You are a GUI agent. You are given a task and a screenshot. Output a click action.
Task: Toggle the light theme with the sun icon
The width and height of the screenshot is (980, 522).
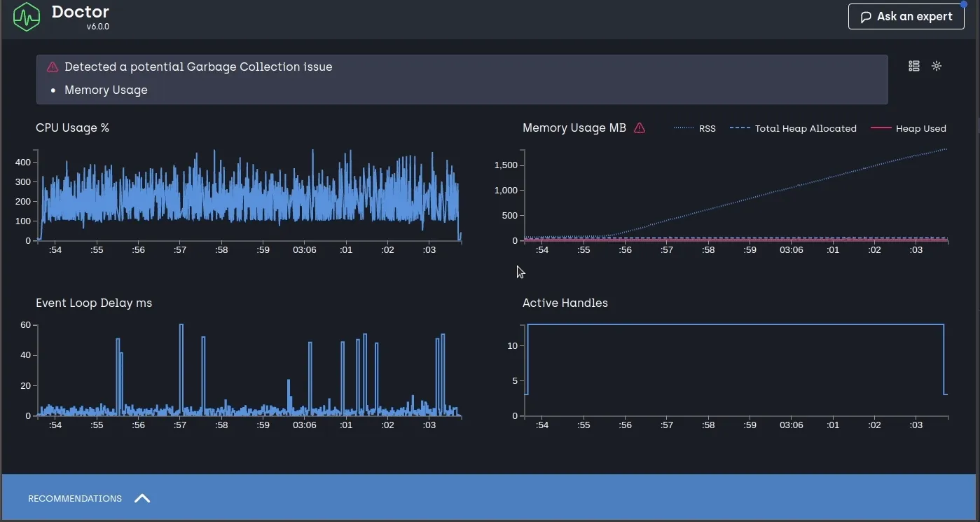[x=937, y=66]
